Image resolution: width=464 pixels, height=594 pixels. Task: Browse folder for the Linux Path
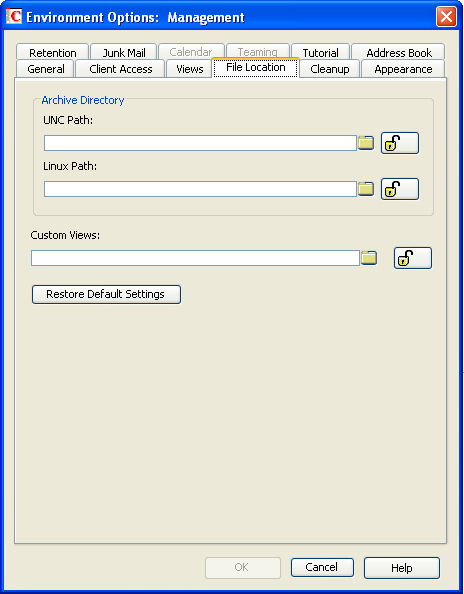click(x=366, y=189)
